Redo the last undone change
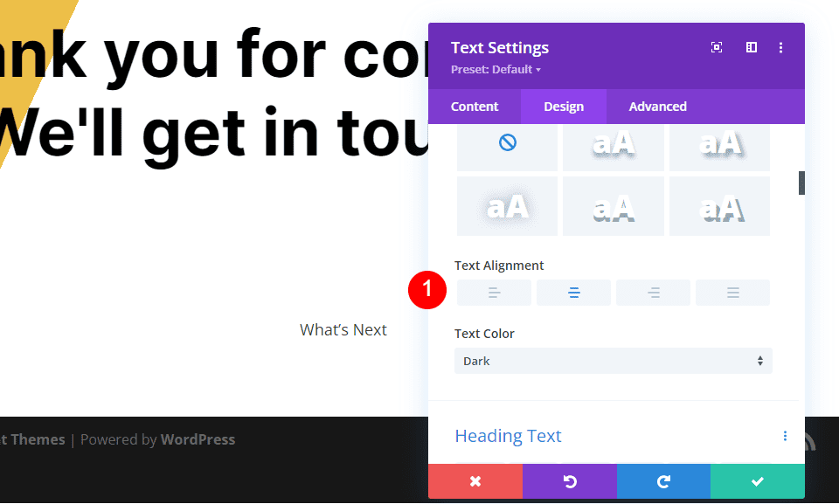Screen dimensions: 839x504 pos(663,481)
